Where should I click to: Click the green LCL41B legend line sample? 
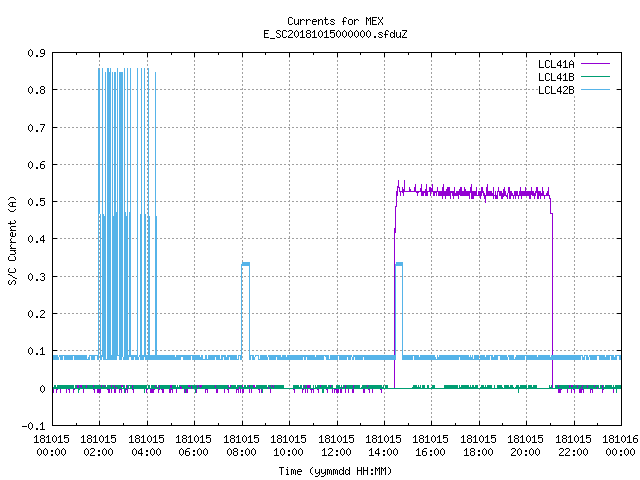pos(595,76)
